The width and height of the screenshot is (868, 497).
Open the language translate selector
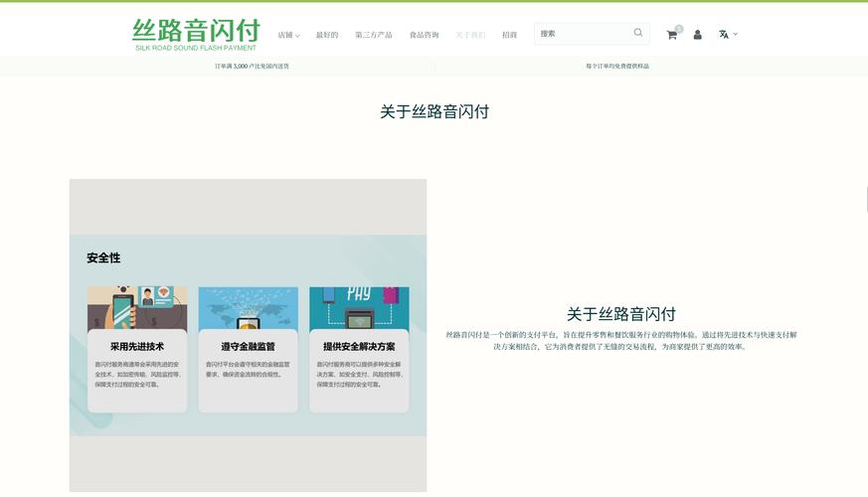(x=728, y=35)
